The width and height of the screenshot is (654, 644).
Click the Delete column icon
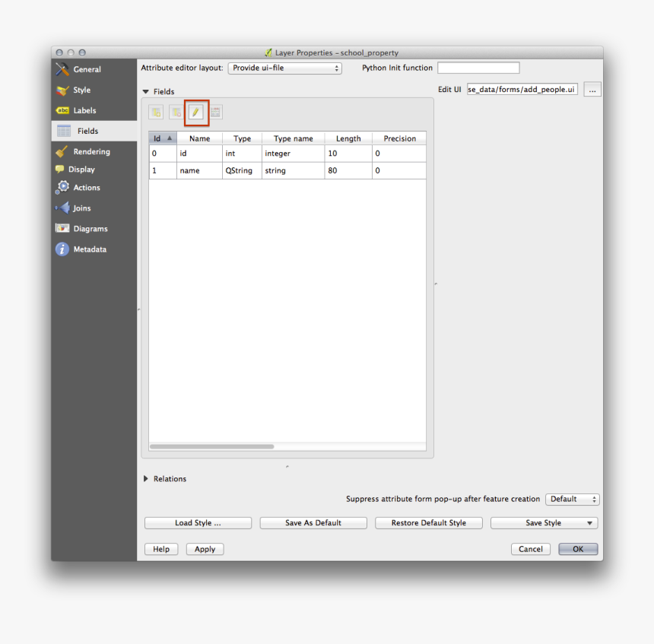(176, 111)
